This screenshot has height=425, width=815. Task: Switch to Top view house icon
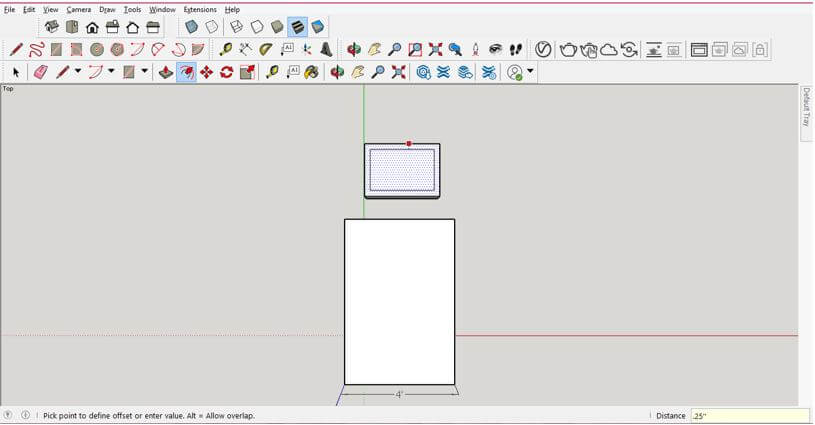pyautogui.click(x=72, y=27)
